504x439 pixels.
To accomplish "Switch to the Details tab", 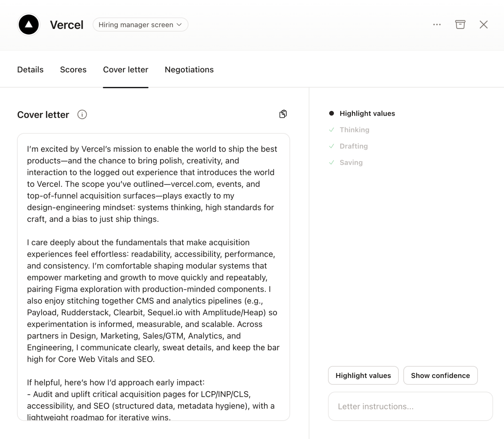I will click(30, 70).
